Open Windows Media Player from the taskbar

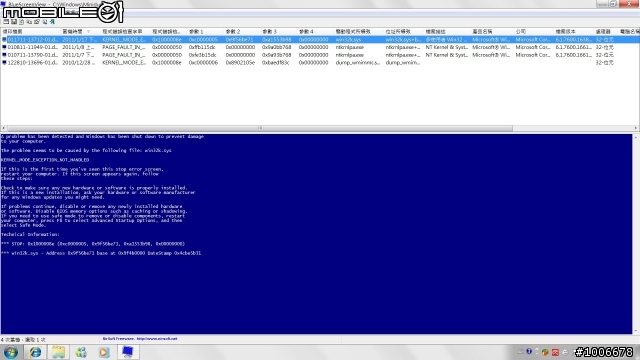[104, 352]
